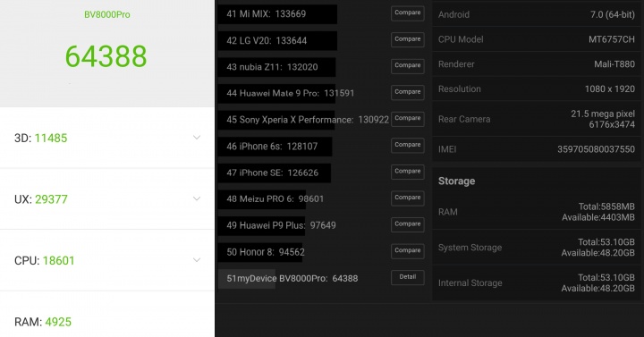Select the Renderer label
This screenshot has height=337, width=644.
(x=456, y=64)
